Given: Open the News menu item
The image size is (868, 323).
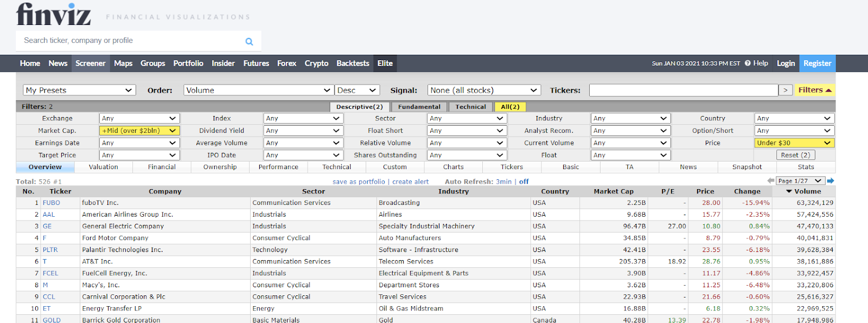Looking at the screenshot, I should 58,63.
